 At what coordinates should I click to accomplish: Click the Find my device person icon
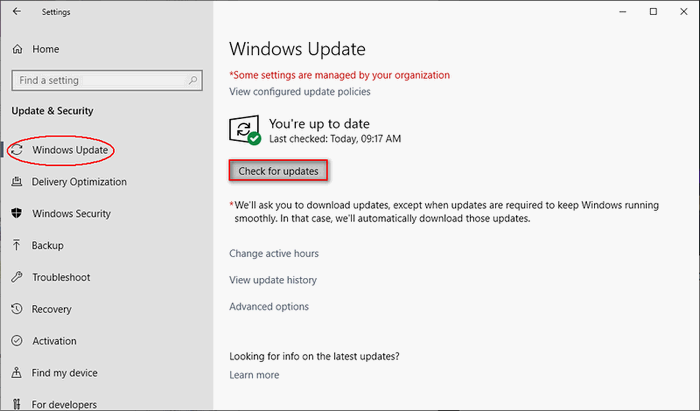click(x=17, y=373)
